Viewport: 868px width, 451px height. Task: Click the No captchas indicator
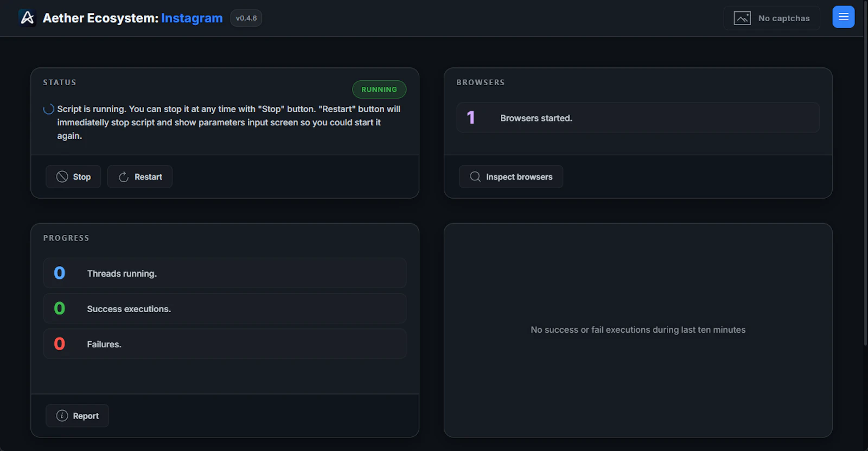(x=771, y=18)
